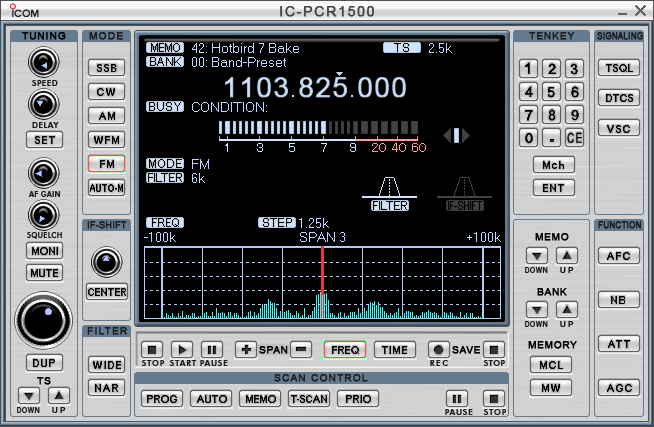
Task: Click the AUTO scan button
Action: pos(211,398)
